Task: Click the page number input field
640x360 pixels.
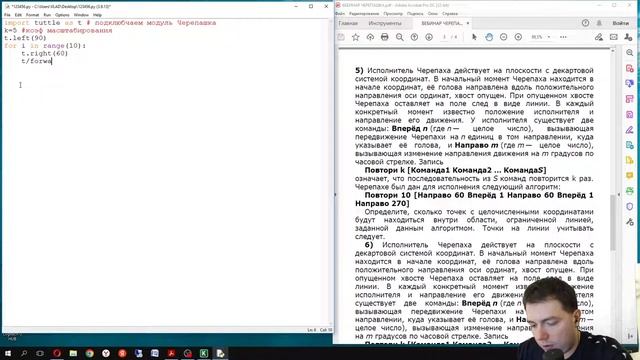Action: pos(444,37)
